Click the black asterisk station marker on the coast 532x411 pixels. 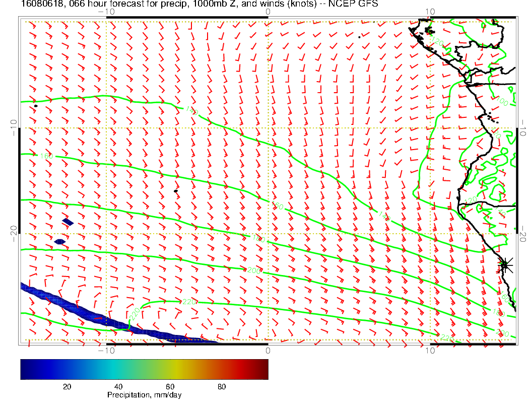tap(505, 265)
